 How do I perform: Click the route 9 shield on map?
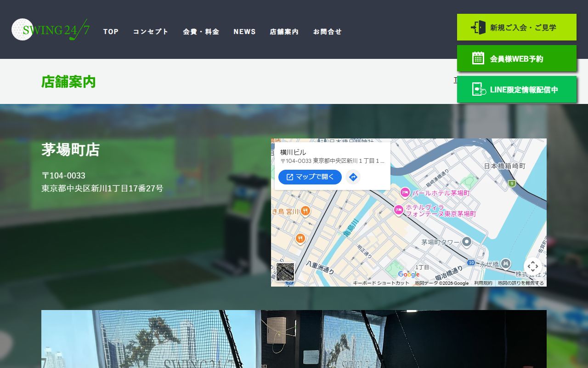[512, 184]
